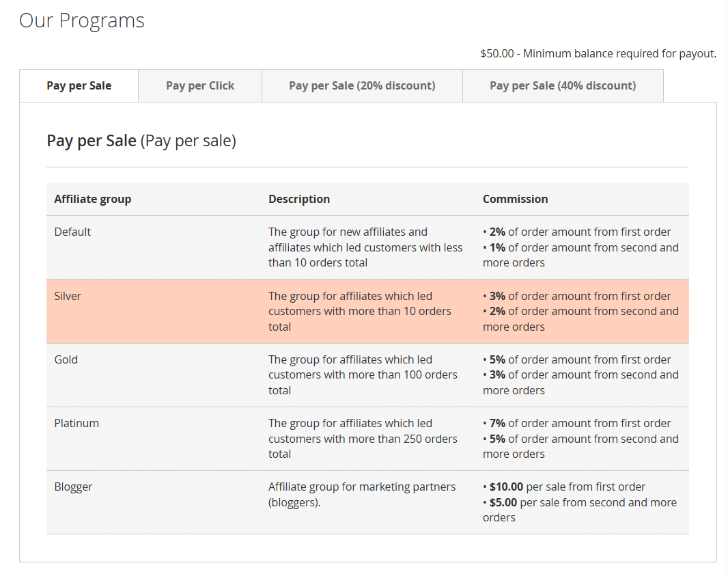Click the Gold group's description cell

pos(363,374)
